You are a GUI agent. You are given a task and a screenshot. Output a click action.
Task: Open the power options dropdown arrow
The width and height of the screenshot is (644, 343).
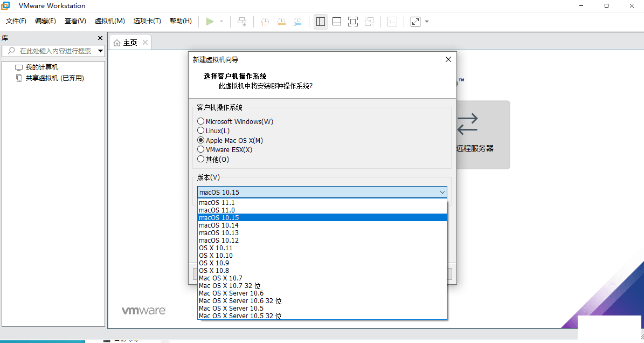221,22
